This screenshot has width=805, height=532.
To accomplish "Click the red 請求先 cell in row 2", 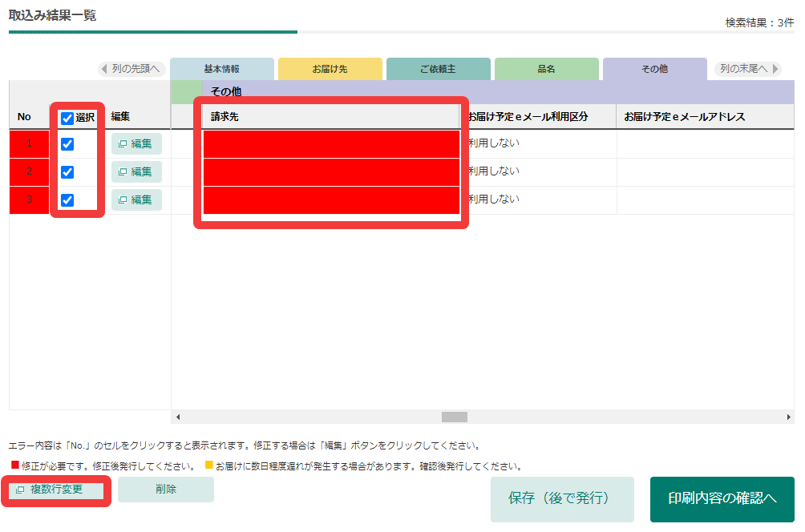I will 331,172.
